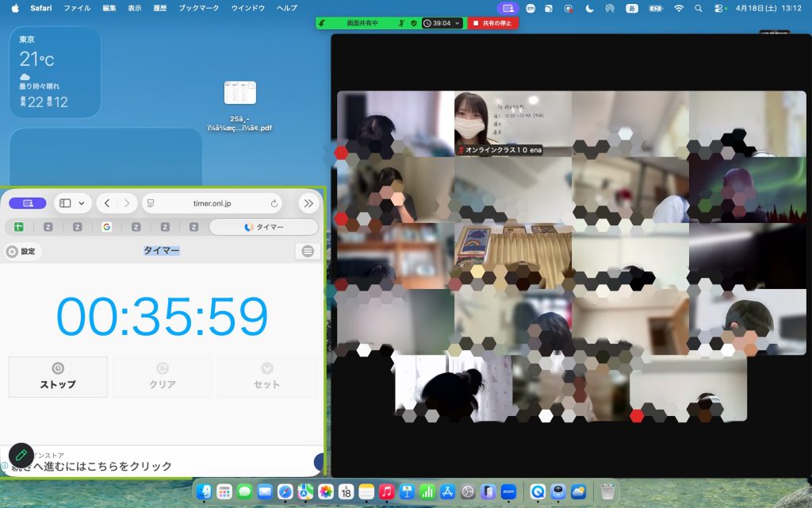The image size is (812, 508).
Task: Open the Zoom app from the Dock
Action: (x=508, y=493)
